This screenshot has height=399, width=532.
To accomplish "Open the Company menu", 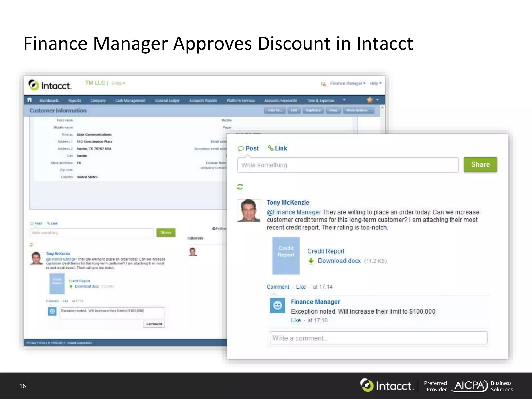I will [98, 101].
